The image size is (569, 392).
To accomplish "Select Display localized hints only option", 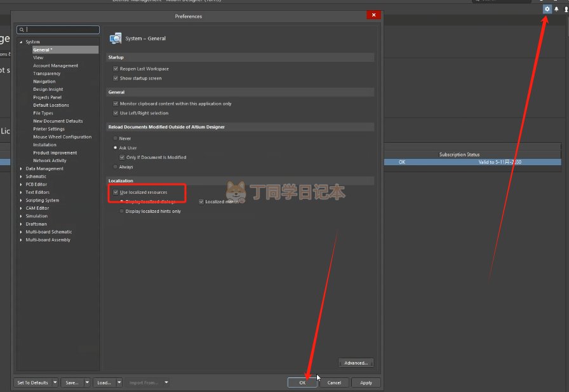I will [x=121, y=211].
